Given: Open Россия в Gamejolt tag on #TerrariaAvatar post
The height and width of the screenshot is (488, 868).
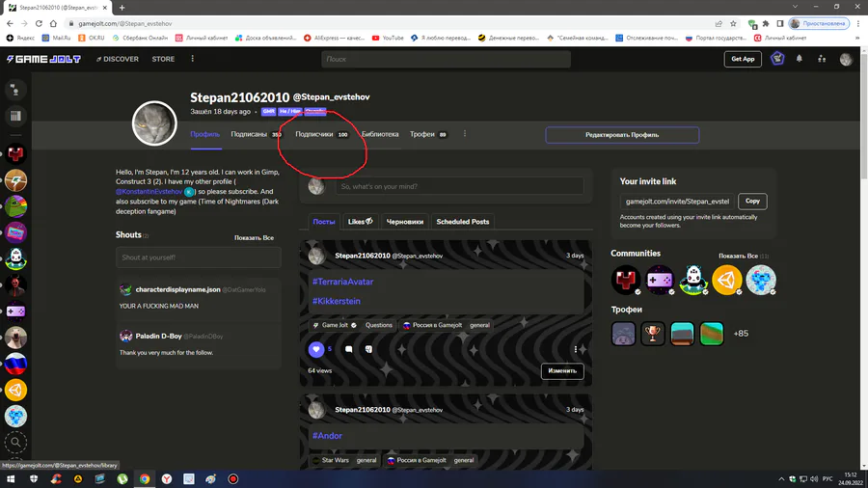Looking at the screenshot, I should [432, 325].
